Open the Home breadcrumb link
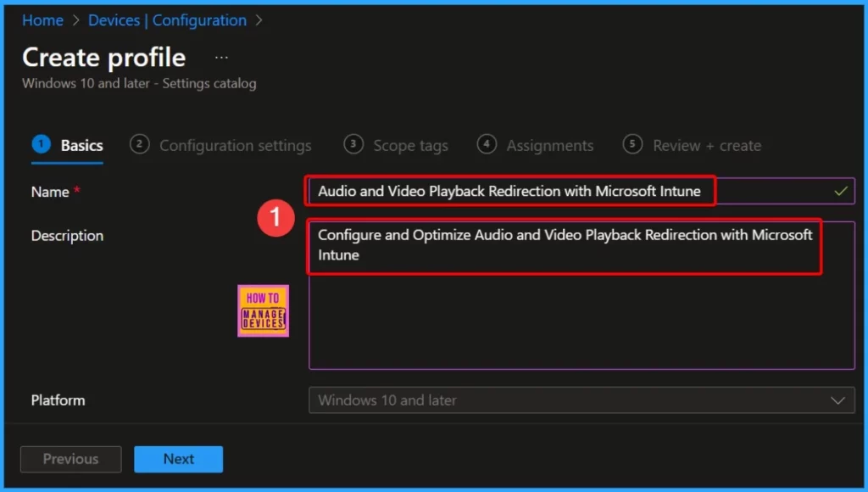Viewport: 868px width, 492px height. point(42,20)
